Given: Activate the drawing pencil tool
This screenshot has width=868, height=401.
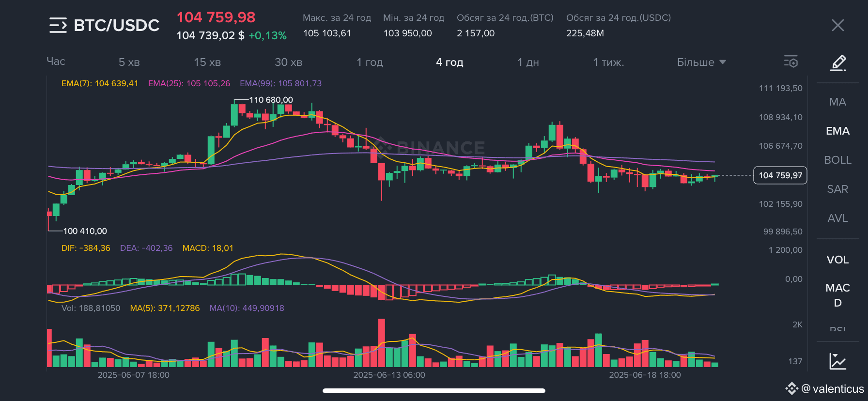Looking at the screenshot, I should 838,63.
